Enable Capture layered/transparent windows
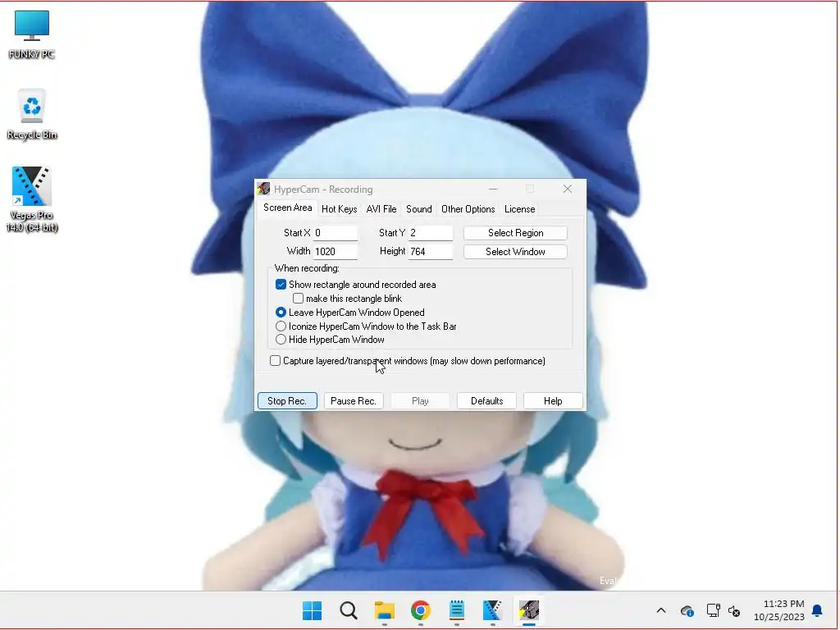This screenshot has height=630, width=840. click(x=275, y=361)
